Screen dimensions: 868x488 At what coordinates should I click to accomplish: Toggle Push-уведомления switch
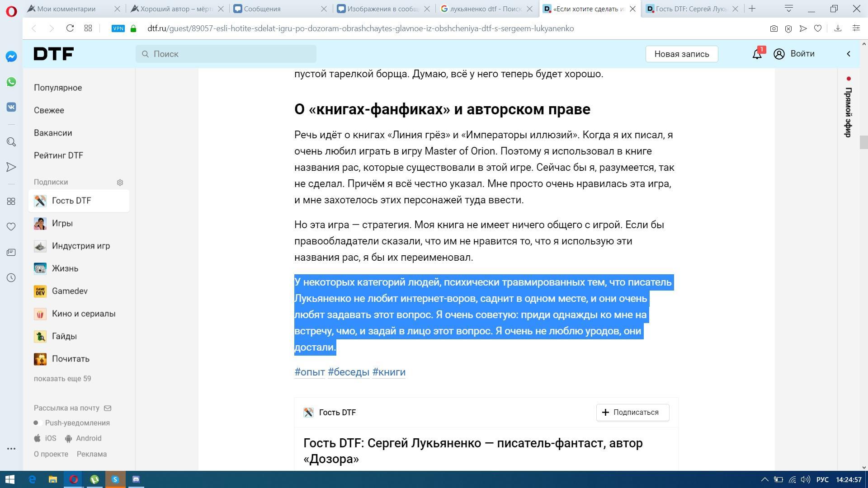(x=38, y=423)
